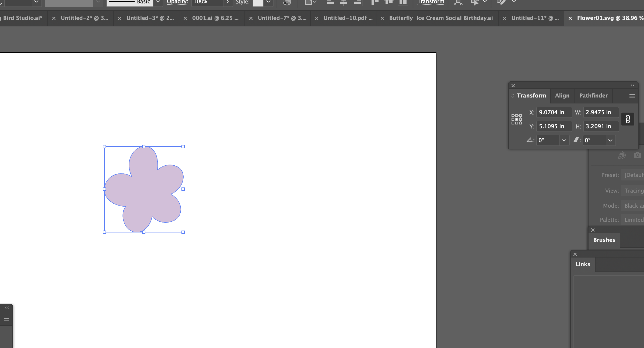This screenshot has height=348, width=644.
Task: Click horizontal align center icon
Action: coord(344,2)
